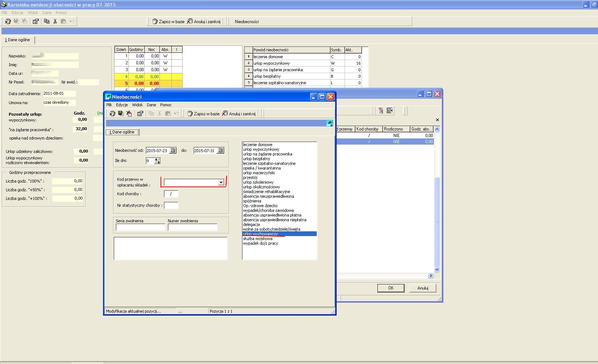This screenshot has height=364, width=598.
Task: Click 'Ile dni' spinner arrows
Action: pyautogui.click(x=157, y=161)
